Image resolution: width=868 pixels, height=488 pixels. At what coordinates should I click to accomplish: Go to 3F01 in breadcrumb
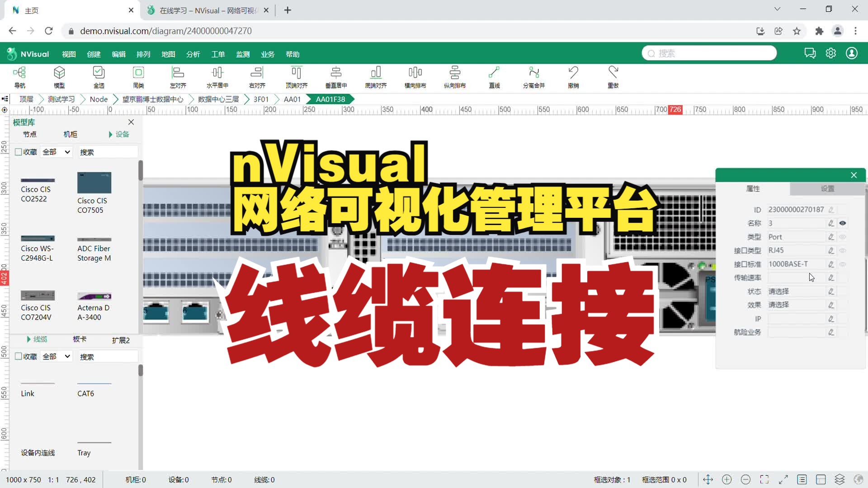pos(261,99)
